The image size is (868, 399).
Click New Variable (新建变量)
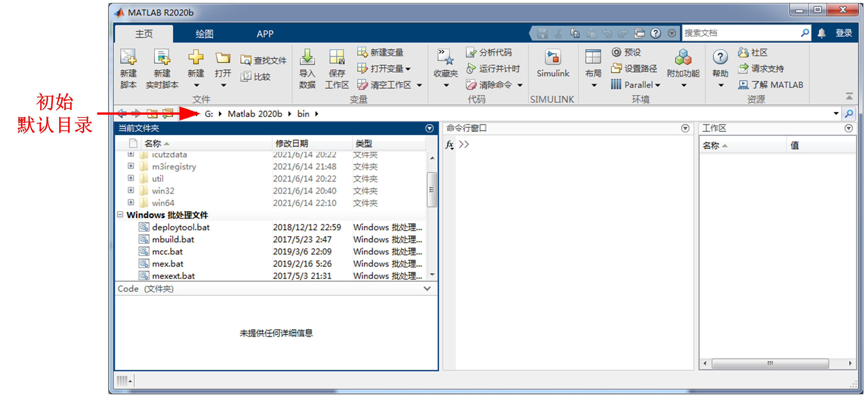pyautogui.click(x=380, y=52)
